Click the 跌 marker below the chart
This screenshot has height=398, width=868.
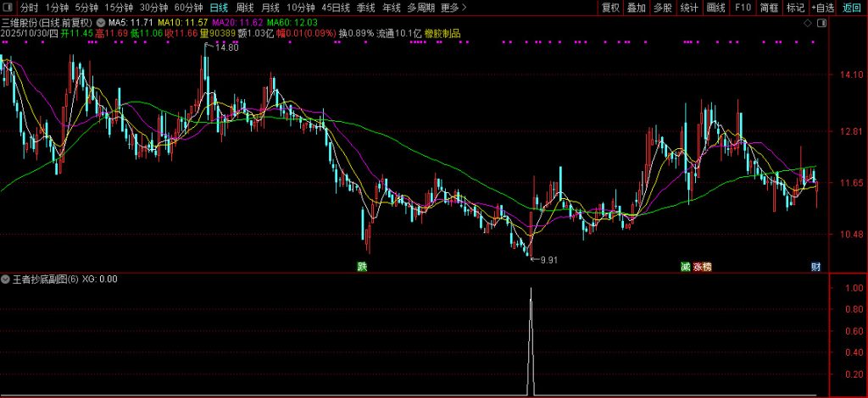click(362, 267)
